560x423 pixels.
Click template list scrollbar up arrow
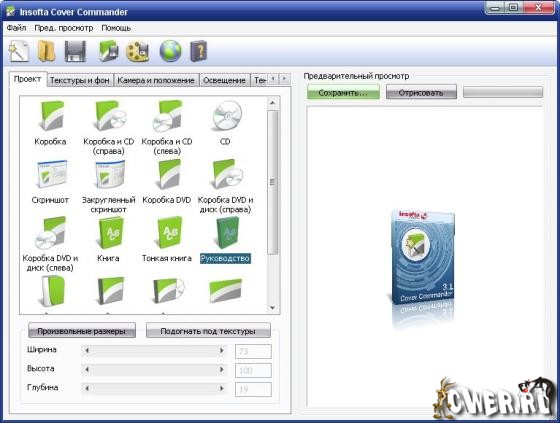pos(272,103)
